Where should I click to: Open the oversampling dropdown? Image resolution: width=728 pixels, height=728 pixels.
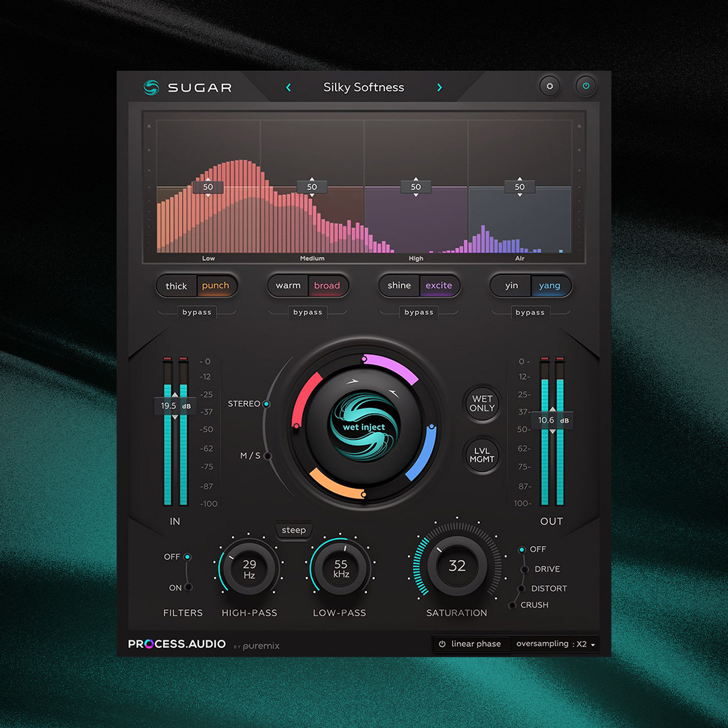coord(555,644)
